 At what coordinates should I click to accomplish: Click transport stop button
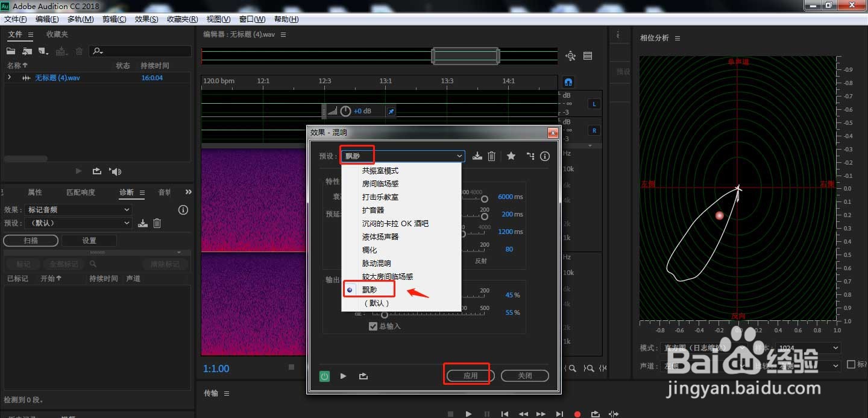(x=450, y=414)
